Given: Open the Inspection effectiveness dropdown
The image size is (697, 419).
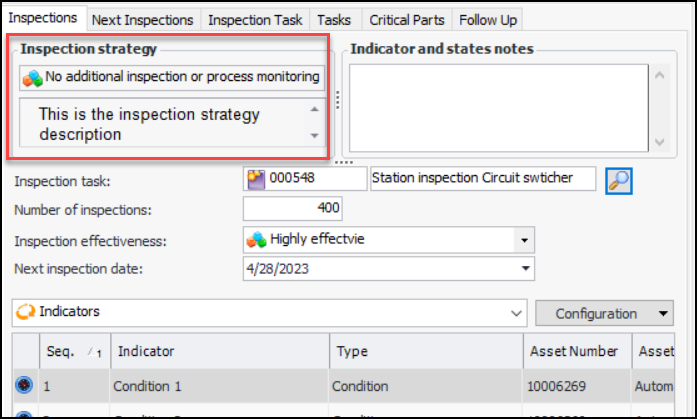Looking at the screenshot, I should (524, 240).
